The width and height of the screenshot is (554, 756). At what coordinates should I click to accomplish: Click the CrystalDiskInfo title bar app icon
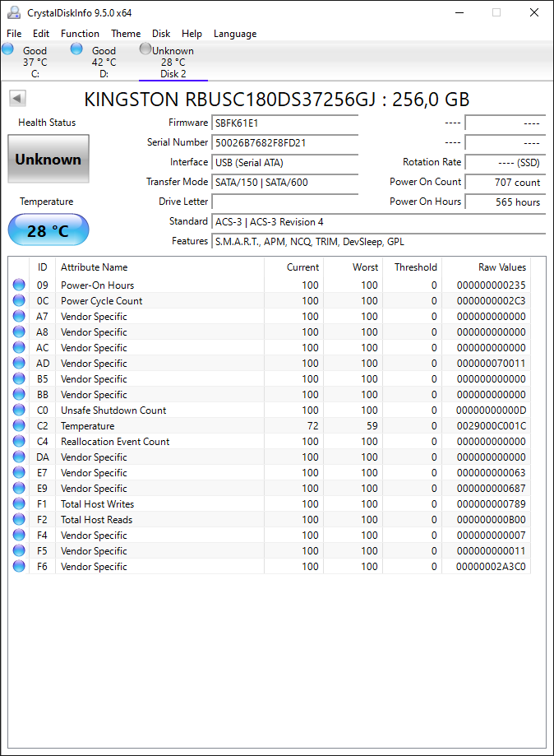click(14, 12)
